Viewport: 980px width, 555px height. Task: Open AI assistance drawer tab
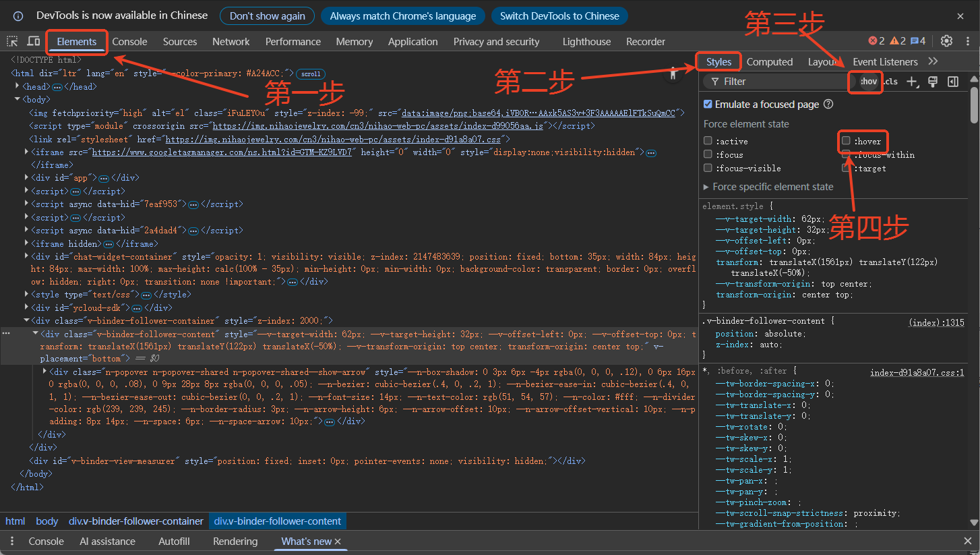(x=108, y=542)
